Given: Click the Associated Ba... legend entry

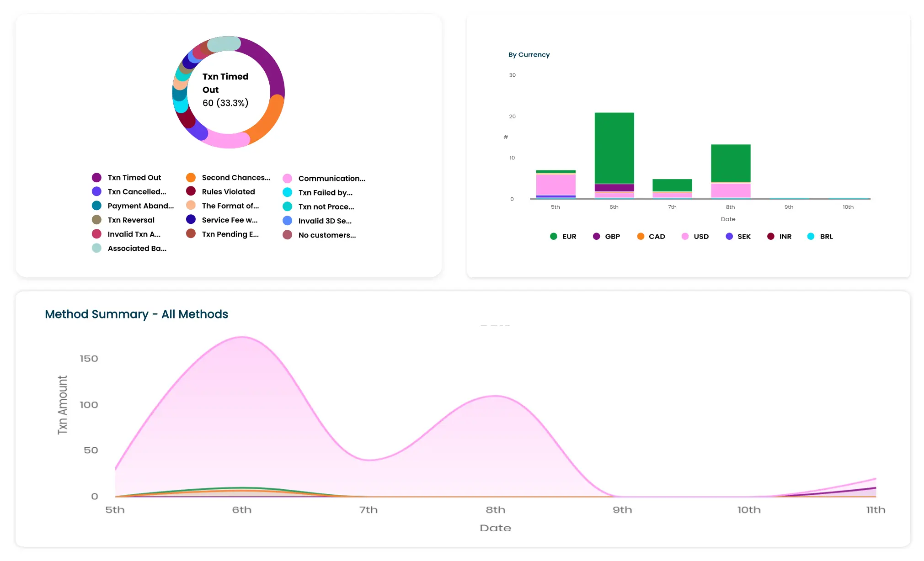Looking at the screenshot, I should tap(137, 249).
